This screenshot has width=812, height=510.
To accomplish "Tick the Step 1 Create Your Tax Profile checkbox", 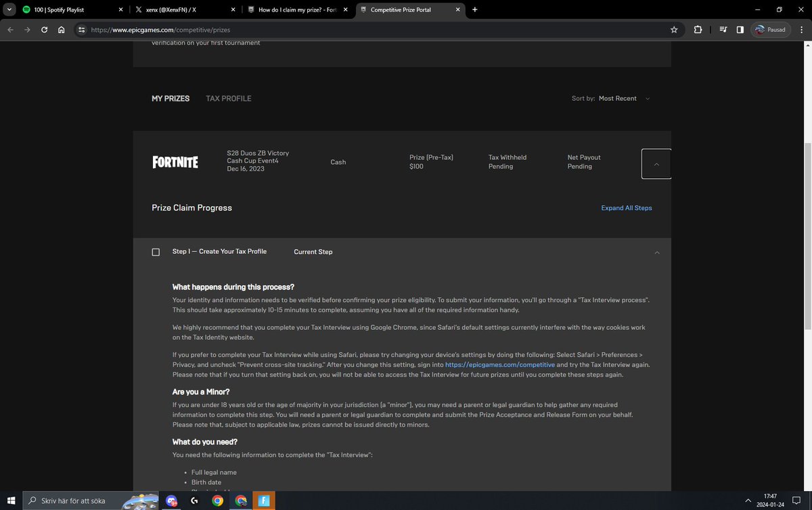I will pos(156,252).
